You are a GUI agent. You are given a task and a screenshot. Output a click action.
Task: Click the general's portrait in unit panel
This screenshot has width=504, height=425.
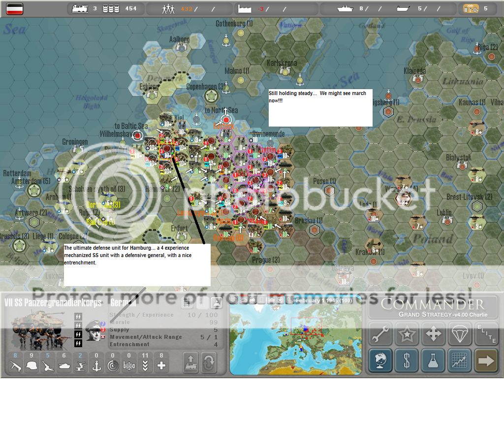click(x=94, y=330)
